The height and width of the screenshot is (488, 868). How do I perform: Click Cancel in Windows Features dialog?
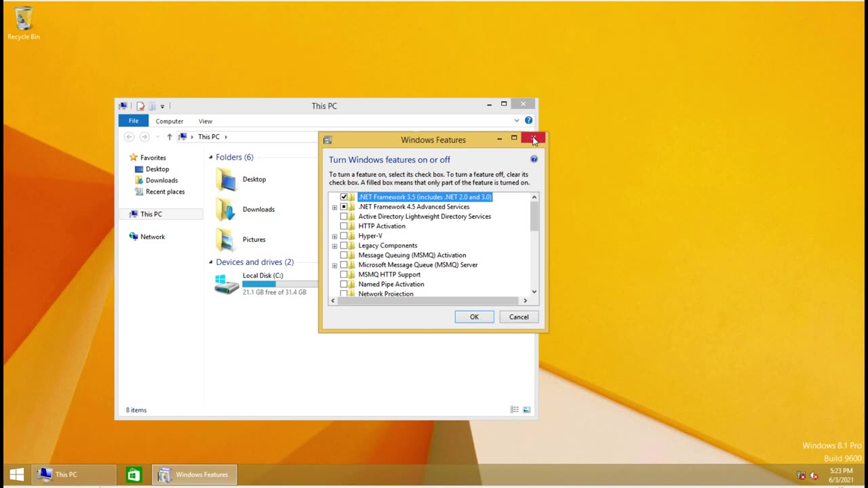(519, 317)
